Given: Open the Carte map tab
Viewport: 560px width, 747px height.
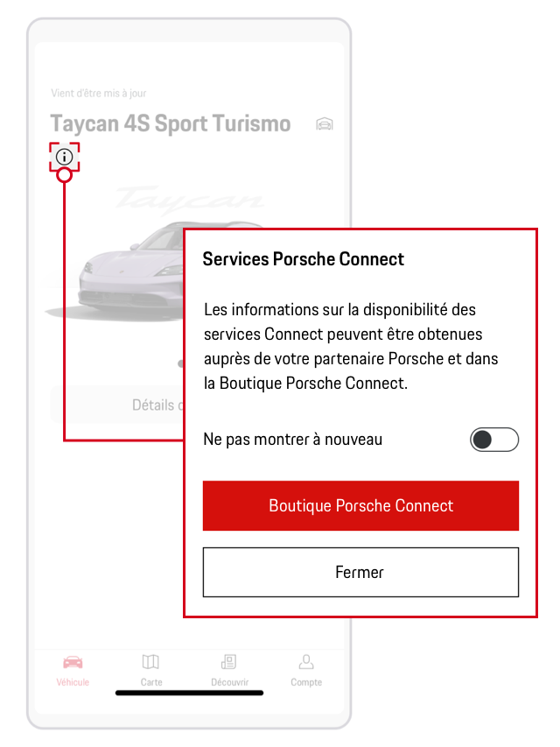Looking at the screenshot, I should point(150,670).
